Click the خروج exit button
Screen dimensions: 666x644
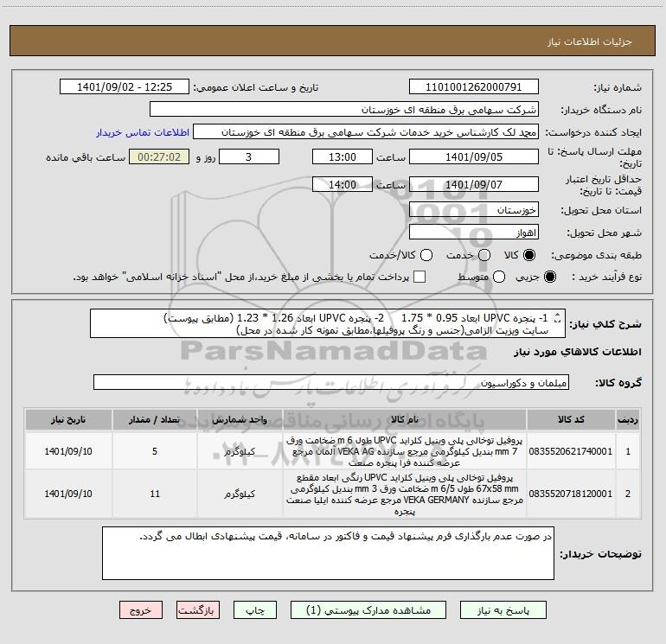[141, 610]
